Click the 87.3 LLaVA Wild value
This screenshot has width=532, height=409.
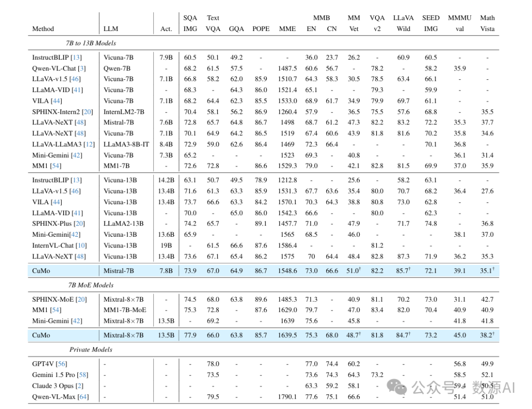coord(403,257)
